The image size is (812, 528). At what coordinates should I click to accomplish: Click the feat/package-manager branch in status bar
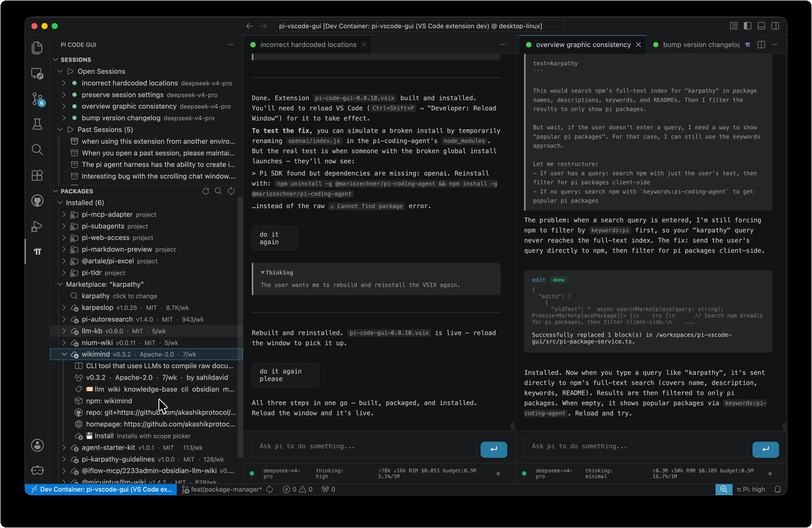click(222, 489)
